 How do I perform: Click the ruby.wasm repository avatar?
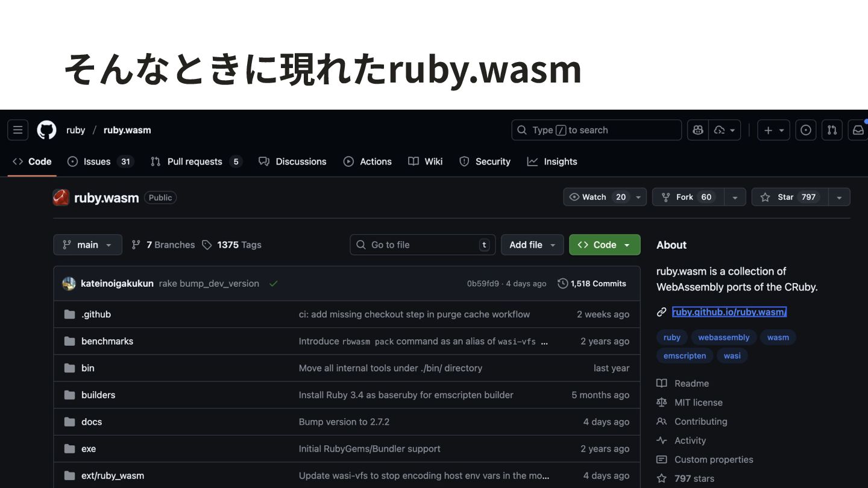(x=61, y=198)
